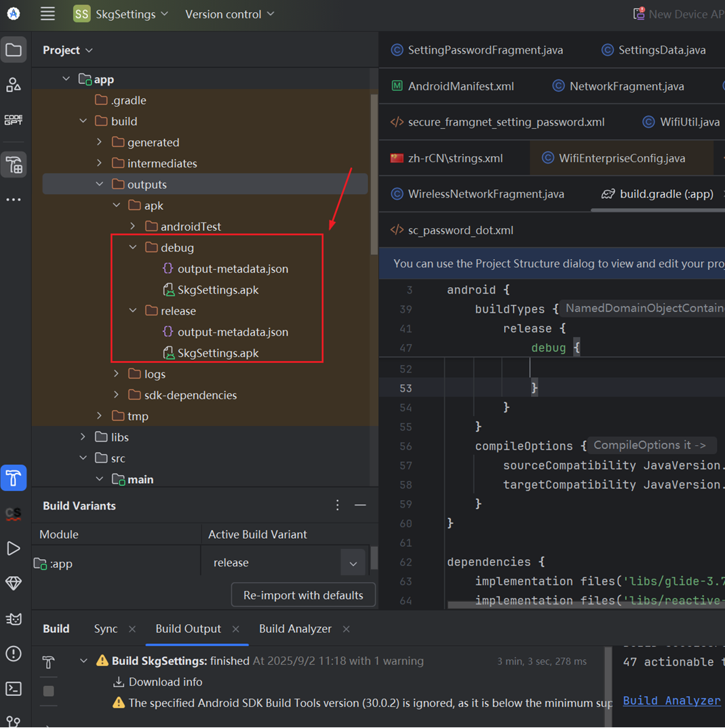Switch to build.gradle (:app) tab
This screenshot has height=728, width=725.
(x=657, y=194)
